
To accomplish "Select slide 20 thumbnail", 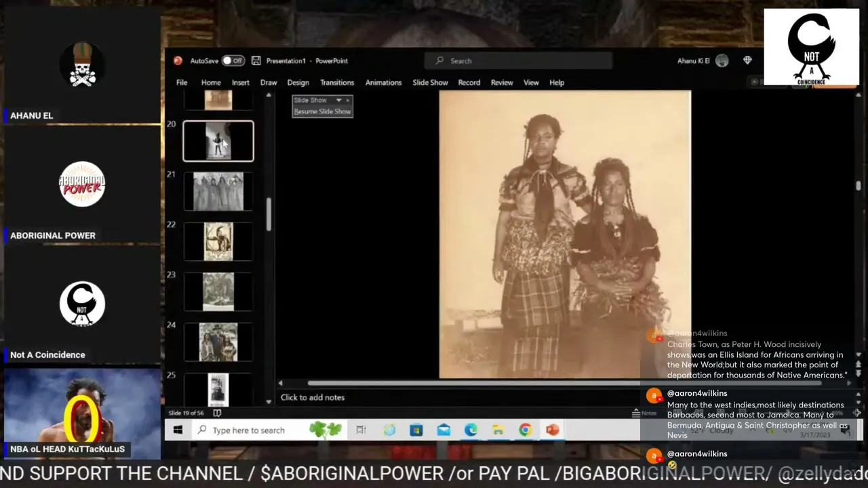I will point(218,141).
